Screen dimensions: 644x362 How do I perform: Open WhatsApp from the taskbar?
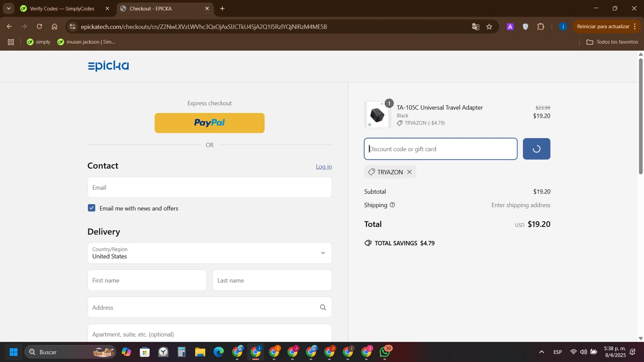[386, 352]
